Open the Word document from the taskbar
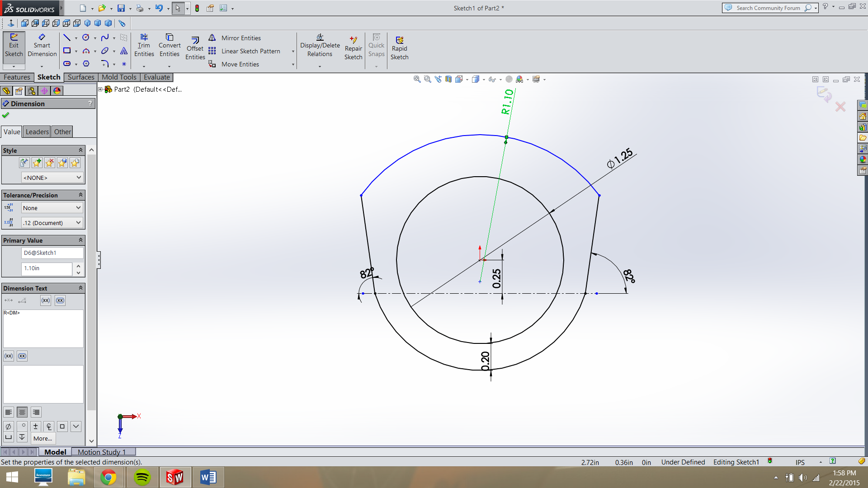Screen dimensions: 868x488 point(208,477)
